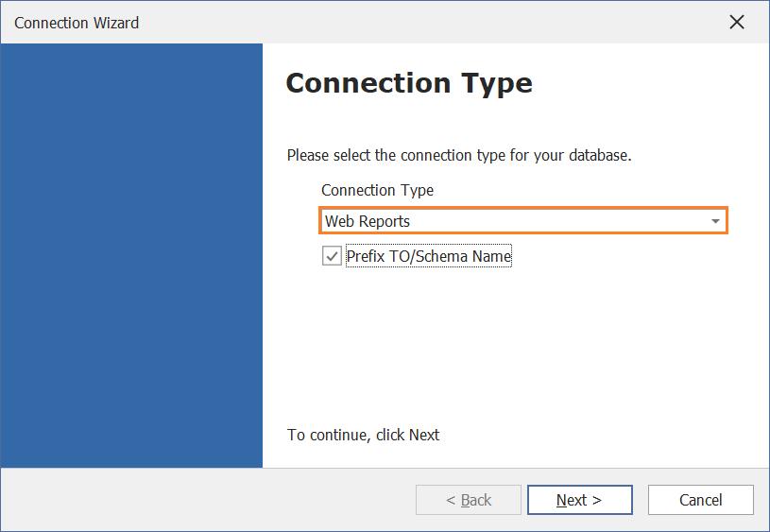The height and width of the screenshot is (532, 770).
Task: Open the Web Reports combo box
Action: pos(523,221)
